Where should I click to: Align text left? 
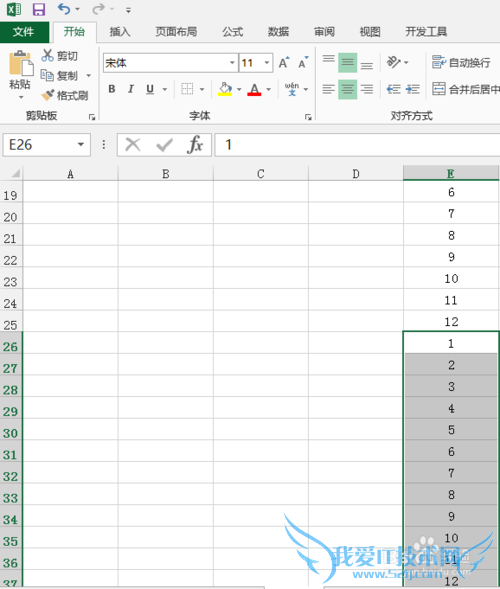point(329,89)
